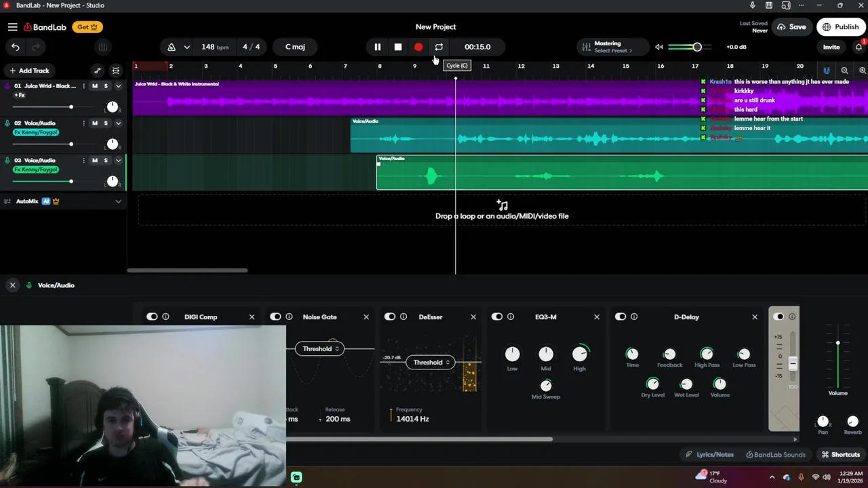The height and width of the screenshot is (488, 868).
Task: Stop playback
Action: click(x=398, y=47)
